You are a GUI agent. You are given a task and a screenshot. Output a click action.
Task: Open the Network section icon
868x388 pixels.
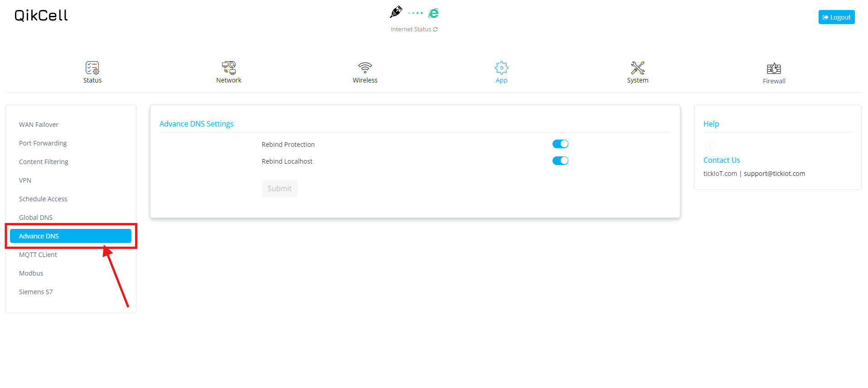click(228, 68)
